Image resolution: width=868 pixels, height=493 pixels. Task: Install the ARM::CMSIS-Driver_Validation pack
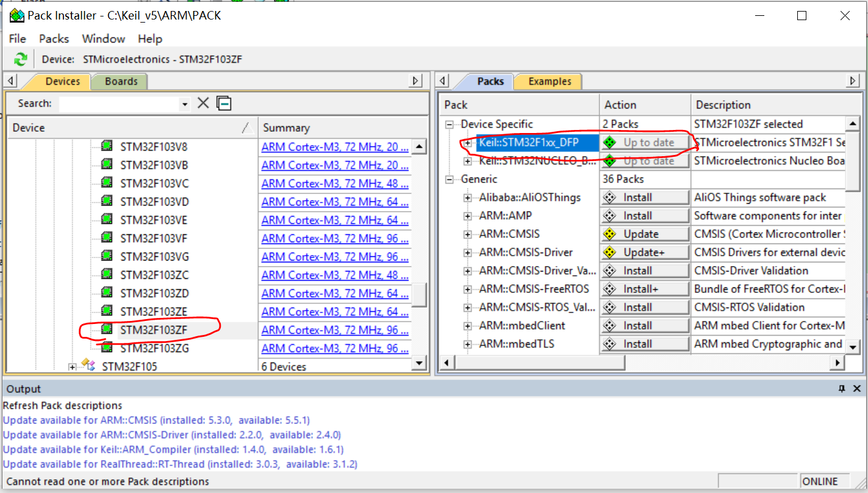645,271
